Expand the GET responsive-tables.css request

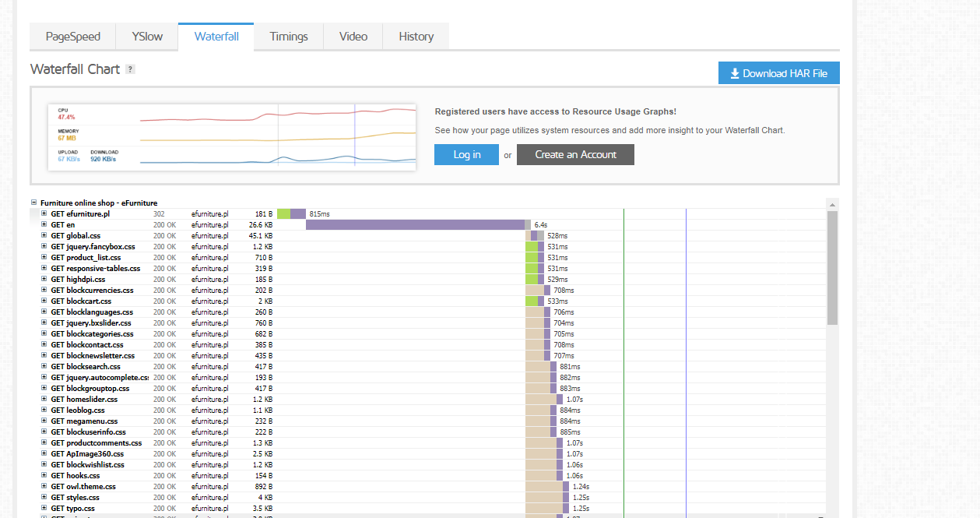(44, 268)
